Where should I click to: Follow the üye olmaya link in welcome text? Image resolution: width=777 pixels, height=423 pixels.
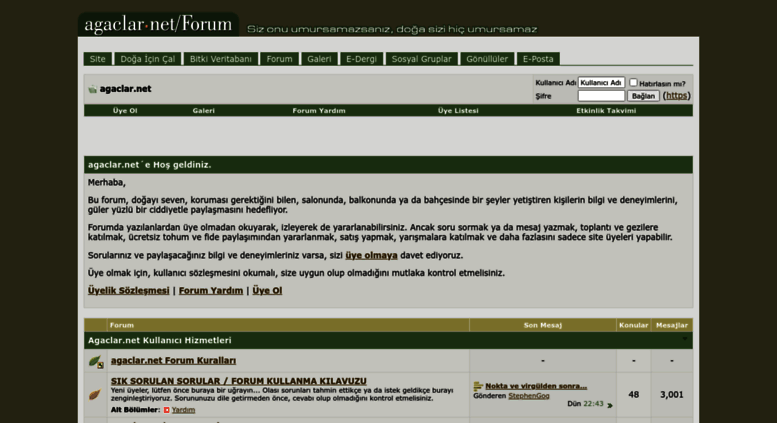(x=371, y=256)
